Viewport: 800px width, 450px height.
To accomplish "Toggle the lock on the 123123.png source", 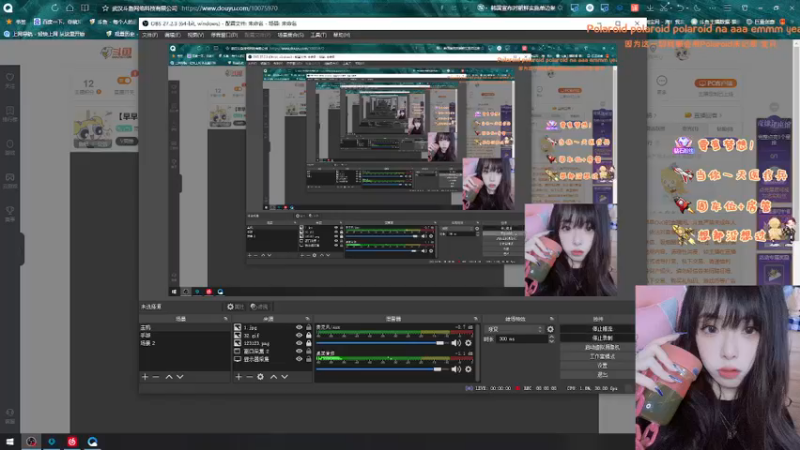I will click(308, 343).
